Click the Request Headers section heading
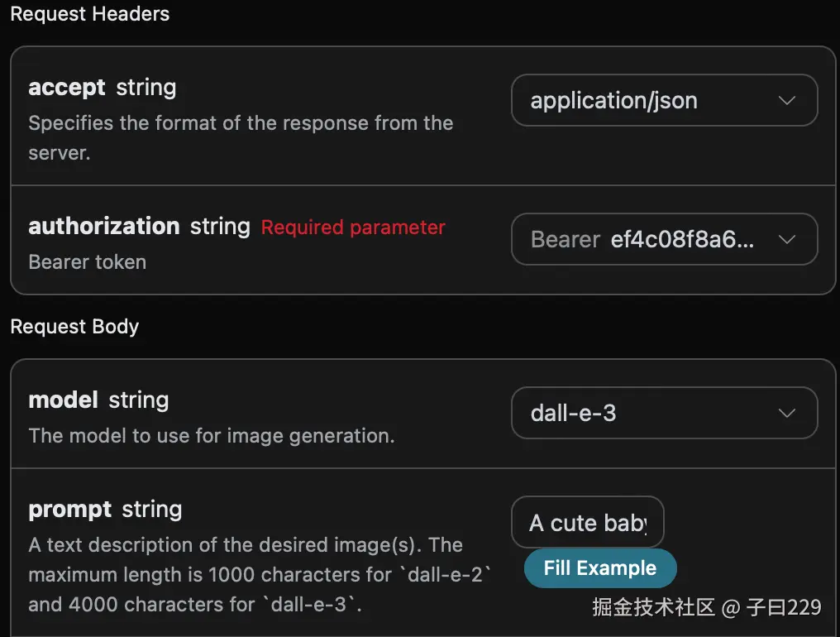This screenshot has height=637, width=840. coord(90,14)
